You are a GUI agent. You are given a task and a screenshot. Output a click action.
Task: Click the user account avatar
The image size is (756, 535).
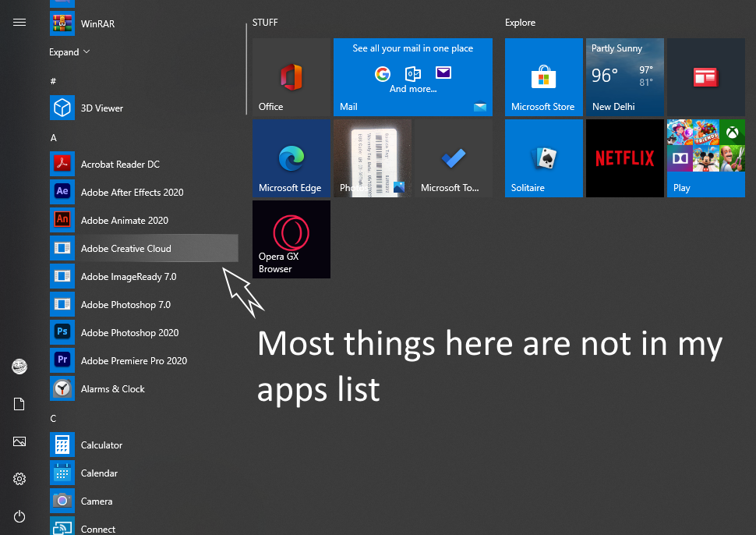coord(19,367)
